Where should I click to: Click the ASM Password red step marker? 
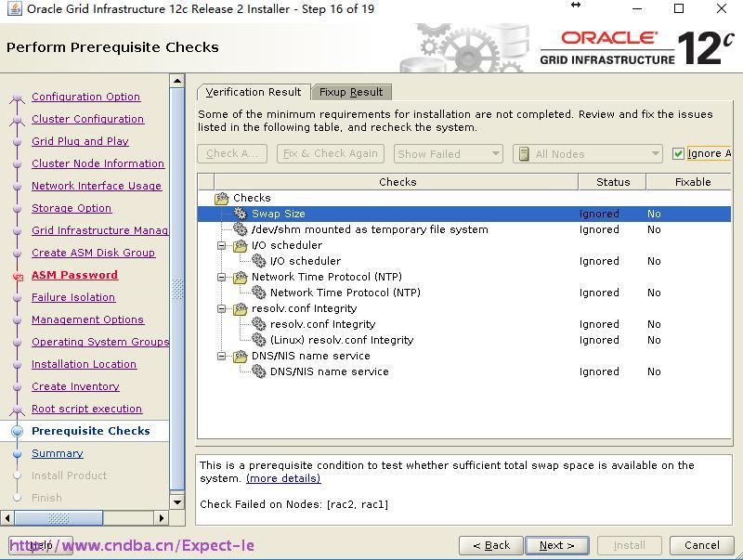18,277
